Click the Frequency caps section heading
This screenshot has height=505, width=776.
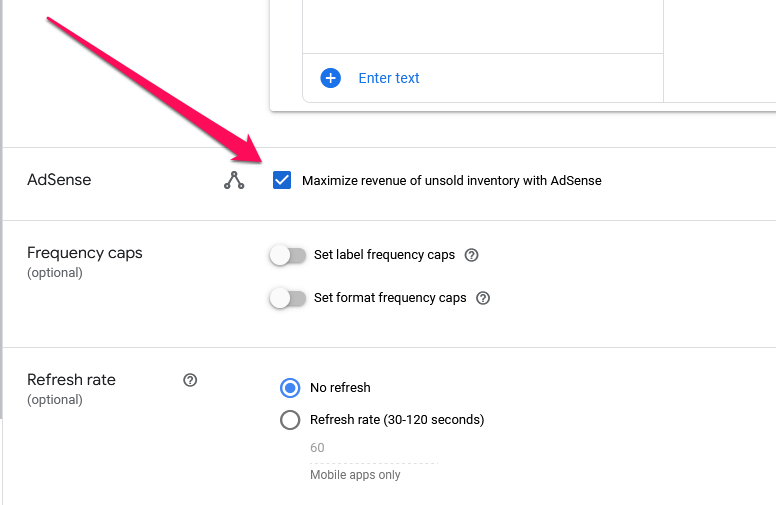coord(85,253)
